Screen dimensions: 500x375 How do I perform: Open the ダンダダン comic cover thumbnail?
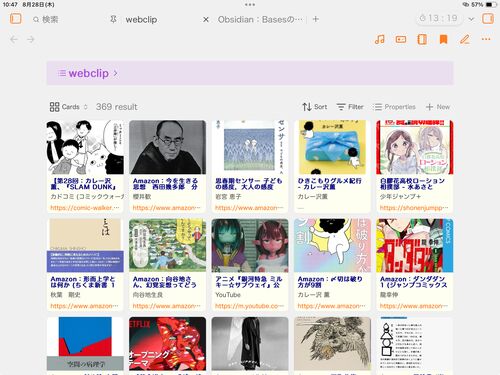(415, 246)
